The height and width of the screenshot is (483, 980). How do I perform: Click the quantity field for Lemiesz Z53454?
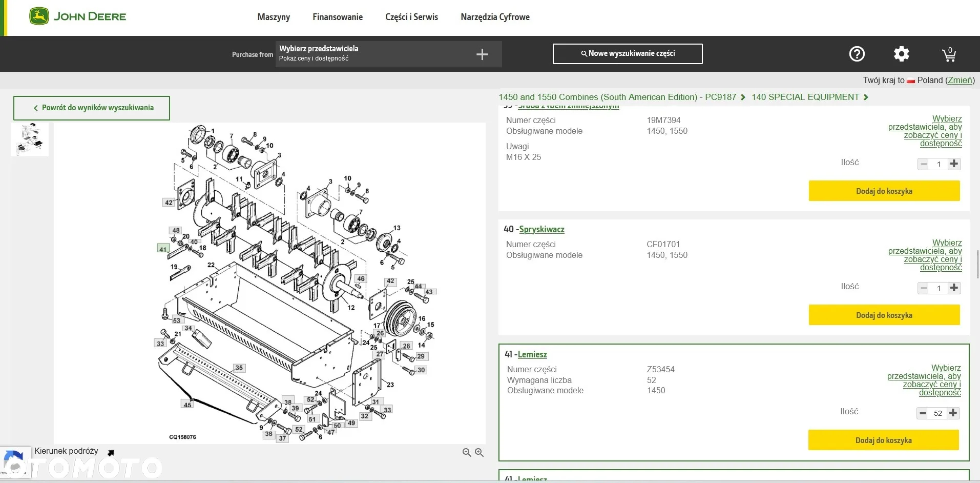point(937,413)
